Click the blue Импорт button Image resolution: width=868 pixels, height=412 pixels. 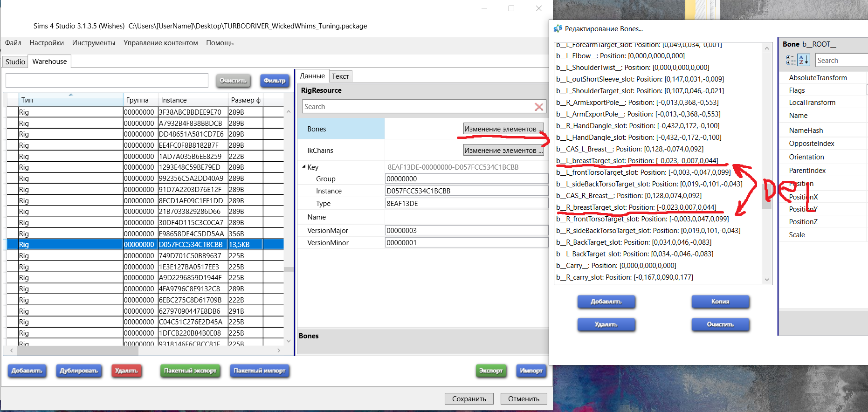pyautogui.click(x=531, y=371)
